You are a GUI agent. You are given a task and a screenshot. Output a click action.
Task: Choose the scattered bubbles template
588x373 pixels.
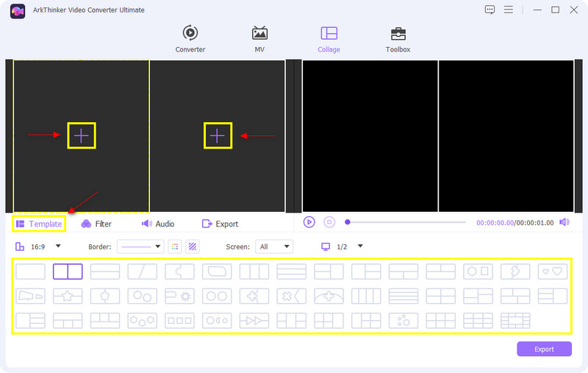404,321
